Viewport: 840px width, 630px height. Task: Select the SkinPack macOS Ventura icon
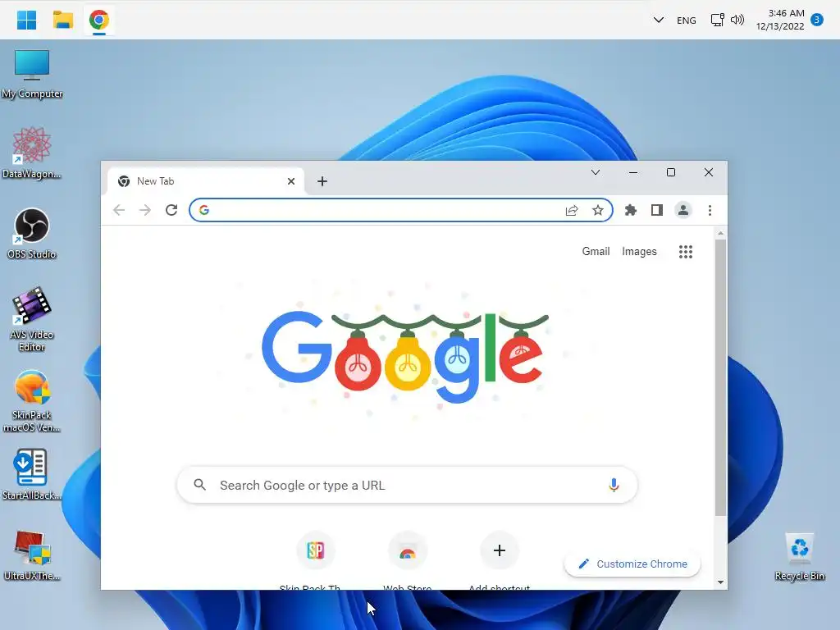[32, 400]
